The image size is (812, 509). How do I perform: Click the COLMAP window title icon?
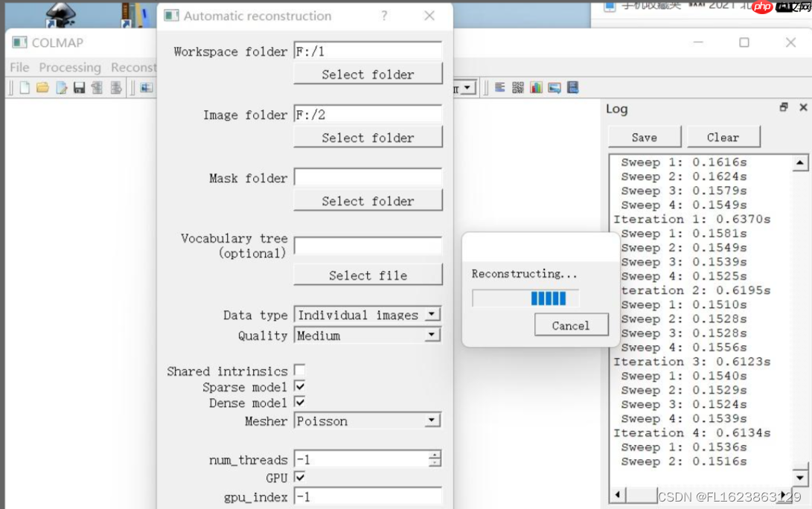pos(19,42)
